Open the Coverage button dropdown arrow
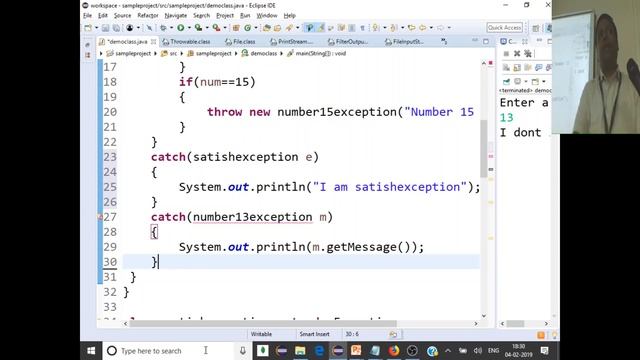Image resolution: width=640 pixels, height=360 pixels. tap(207, 28)
